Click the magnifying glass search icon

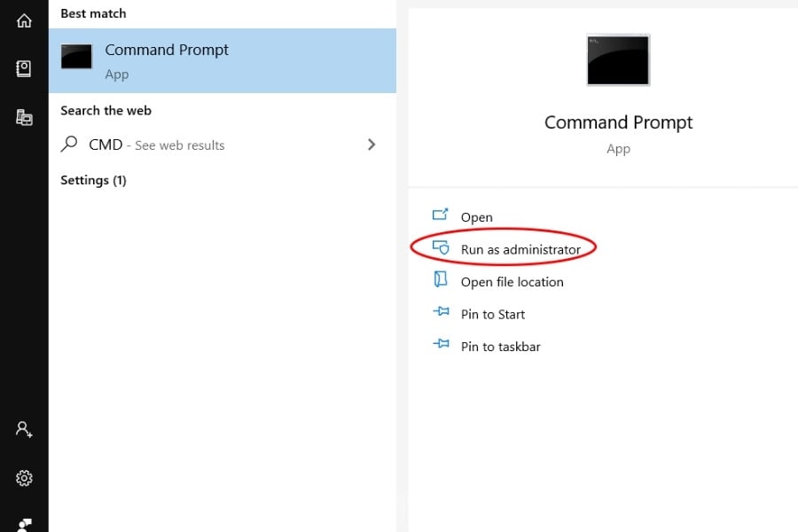pyautogui.click(x=68, y=144)
